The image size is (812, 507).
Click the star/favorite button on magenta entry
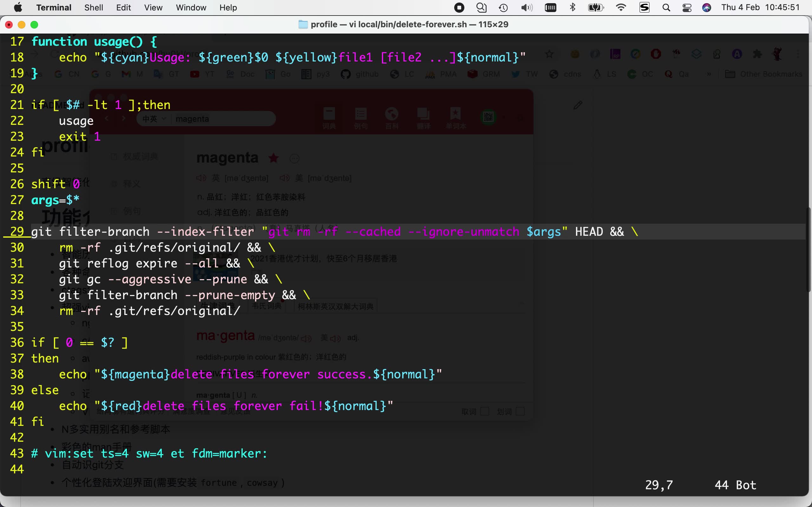274,158
